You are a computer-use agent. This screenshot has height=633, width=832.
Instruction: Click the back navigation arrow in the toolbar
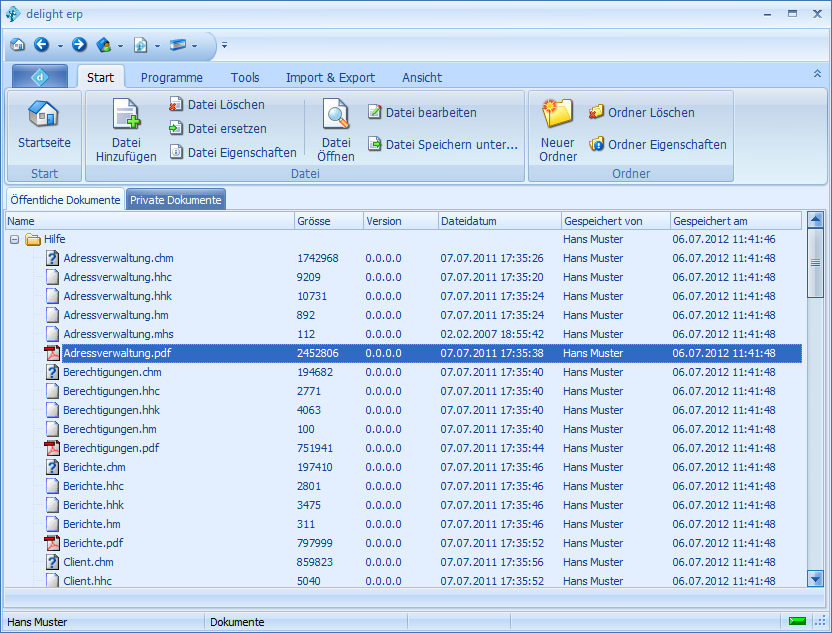[x=41, y=44]
